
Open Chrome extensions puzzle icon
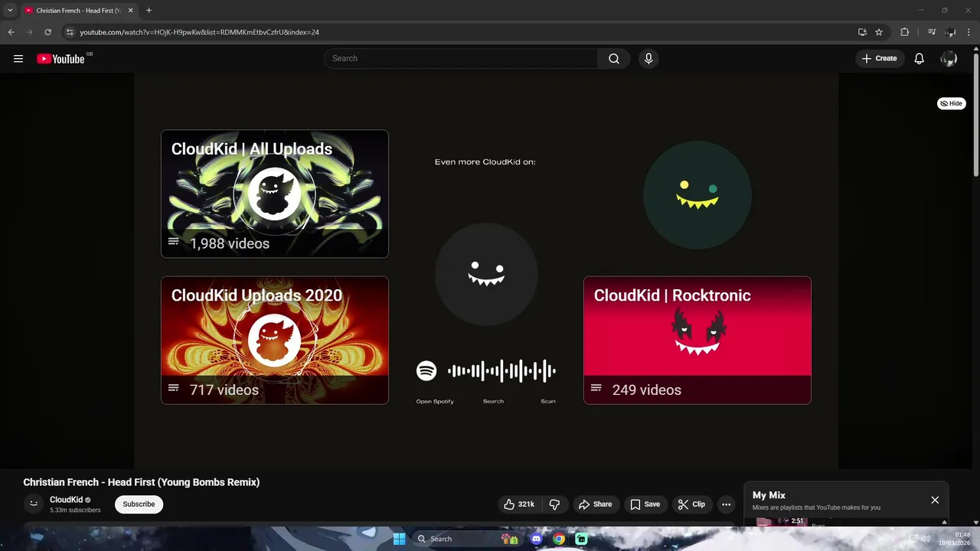[904, 32]
